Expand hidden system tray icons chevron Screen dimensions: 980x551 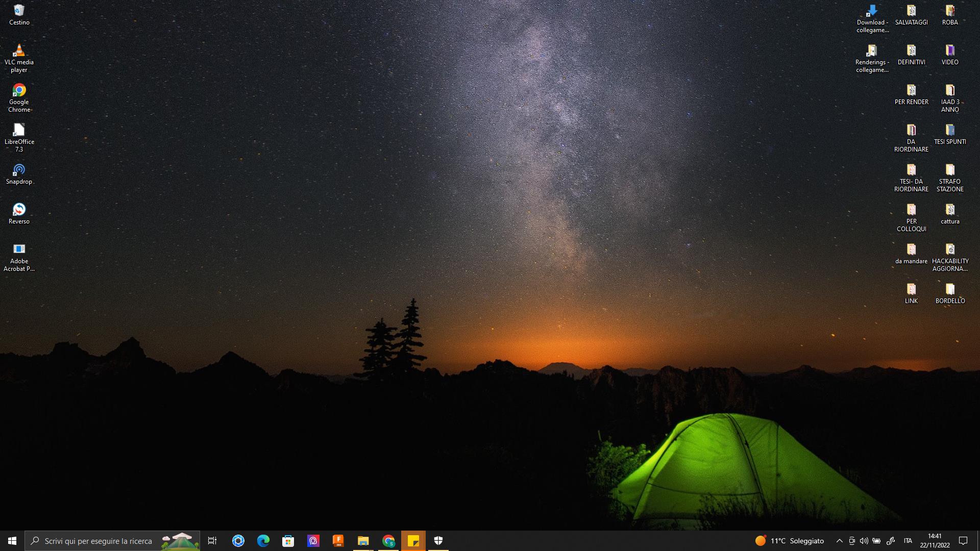coord(839,541)
